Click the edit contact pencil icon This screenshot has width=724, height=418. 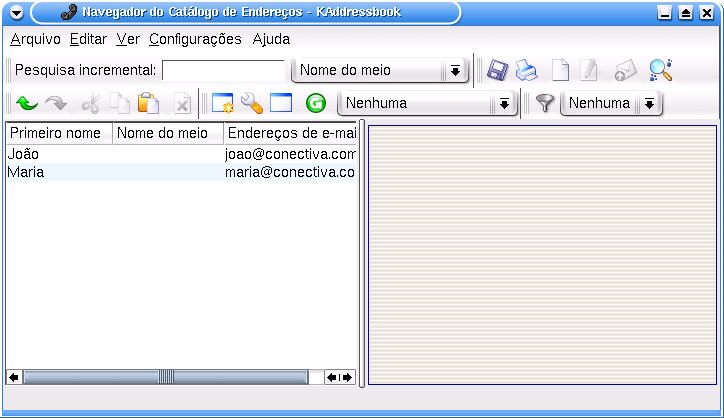point(589,70)
